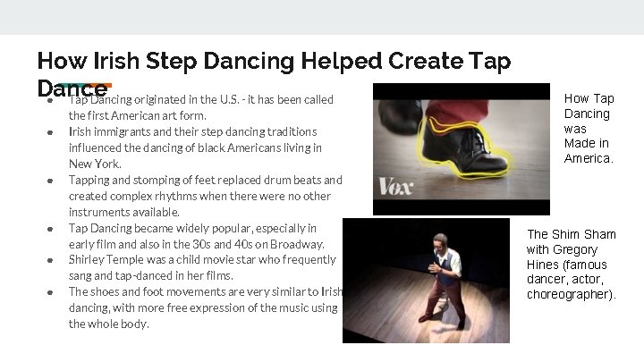Click the yellow-outlined tap shoe in the video
The height and width of the screenshot is (362, 644).
[x=464, y=147]
